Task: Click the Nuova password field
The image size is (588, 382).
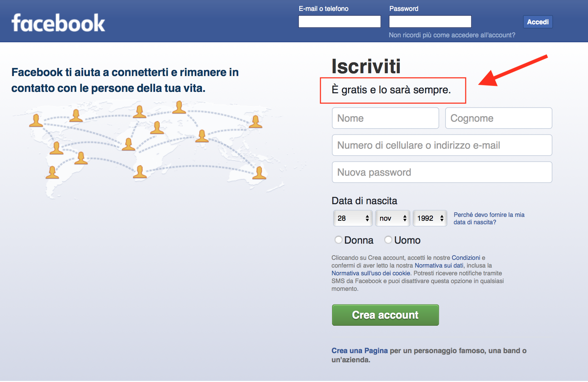Action: point(442,172)
